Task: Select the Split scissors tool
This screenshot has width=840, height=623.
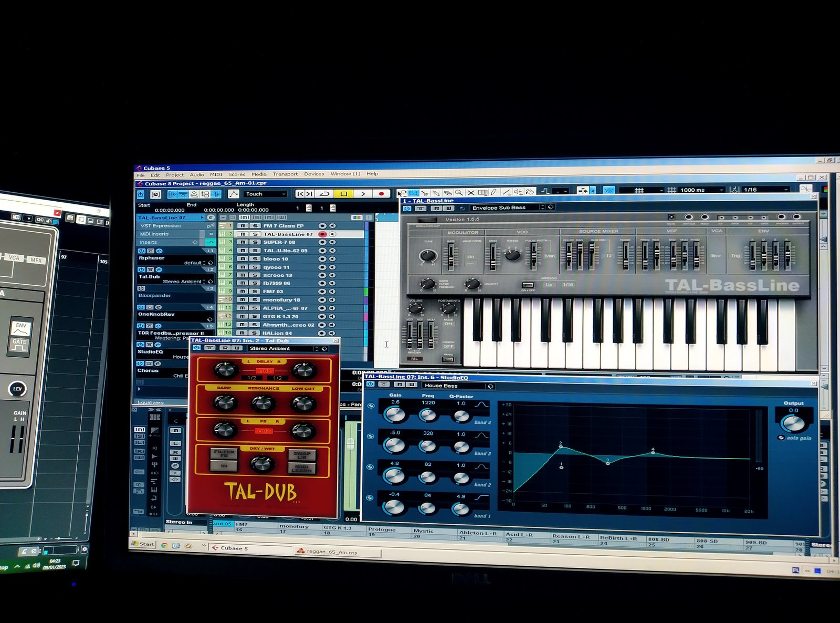Action: click(x=425, y=193)
